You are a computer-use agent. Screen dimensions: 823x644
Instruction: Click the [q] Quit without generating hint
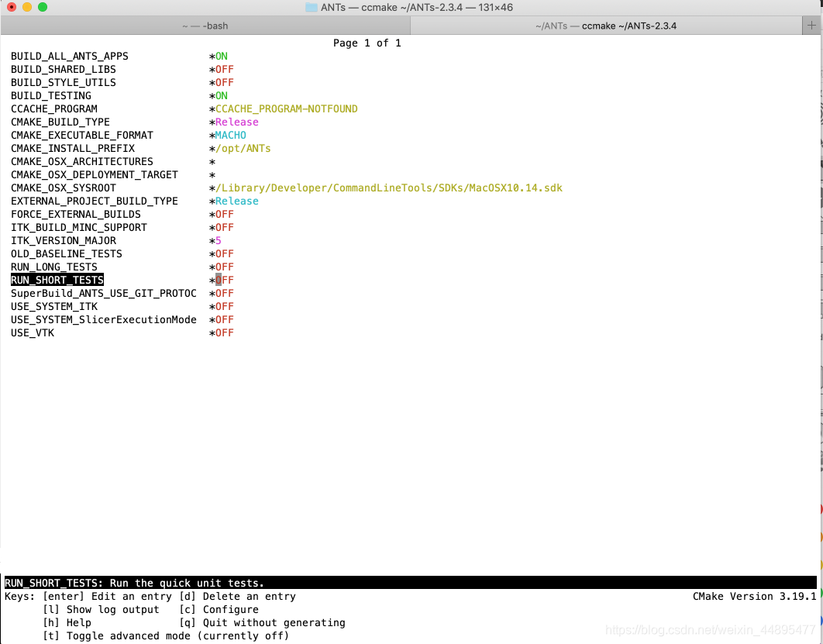point(262,622)
